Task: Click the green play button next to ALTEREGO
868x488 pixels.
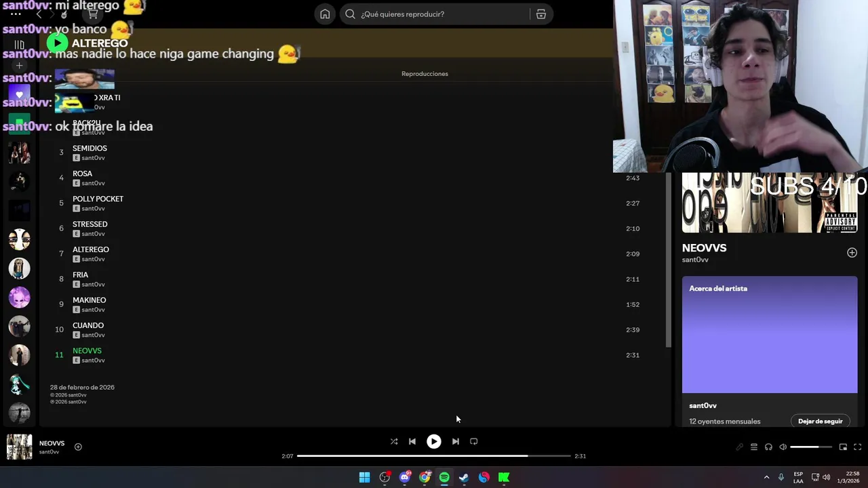Action: click(x=57, y=43)
